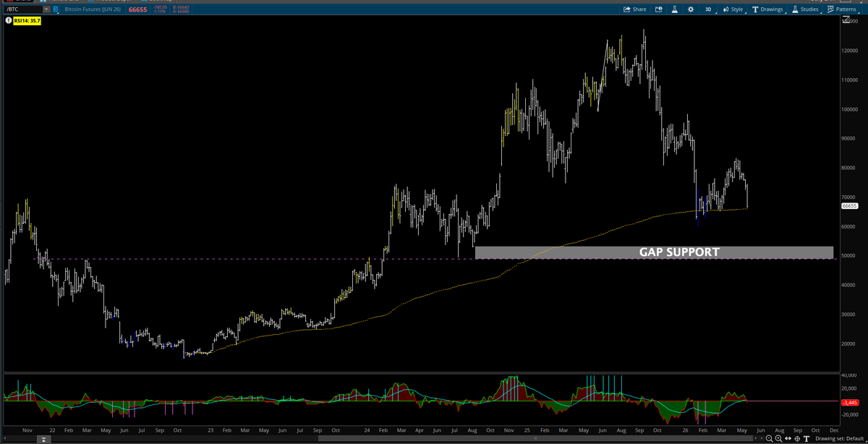Open the Style dropdown menu
Screen dimensions: 868x444
tap(733, 9)
